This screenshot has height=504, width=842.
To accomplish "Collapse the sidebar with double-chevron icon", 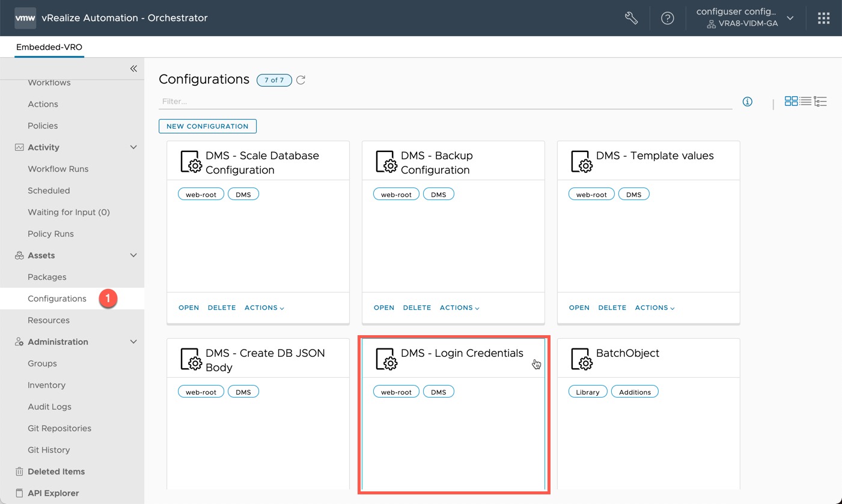I will tap(133, 68).
